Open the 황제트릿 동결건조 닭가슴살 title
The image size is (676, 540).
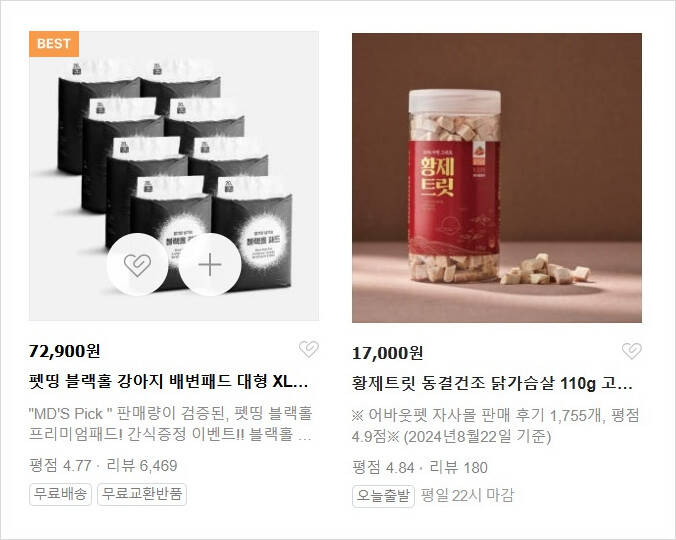pos(492,383)
